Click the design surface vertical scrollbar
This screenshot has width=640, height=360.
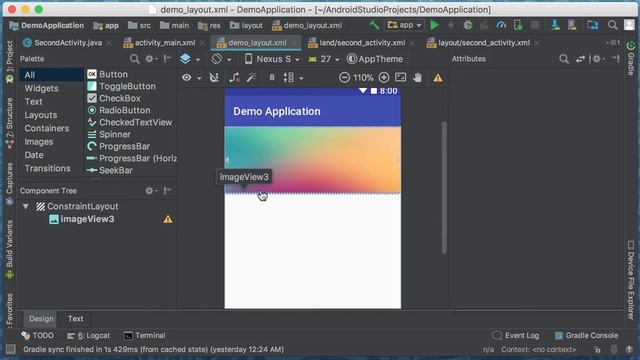(x=444, y=188)
